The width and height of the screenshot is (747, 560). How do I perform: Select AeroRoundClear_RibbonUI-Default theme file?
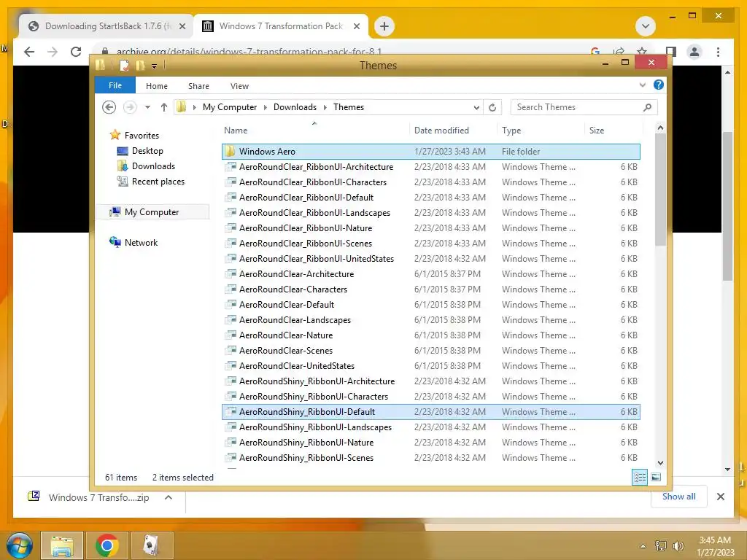(x=430, y=197)
